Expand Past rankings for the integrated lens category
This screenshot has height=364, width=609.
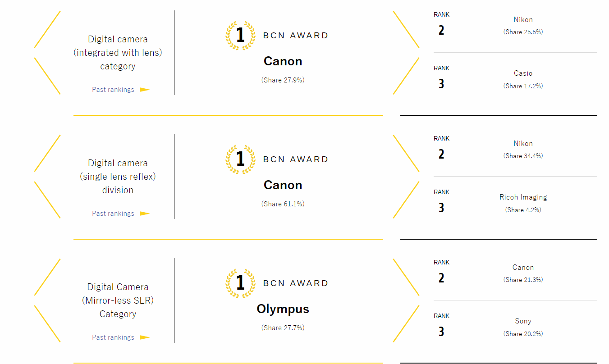tap(113, 89)
